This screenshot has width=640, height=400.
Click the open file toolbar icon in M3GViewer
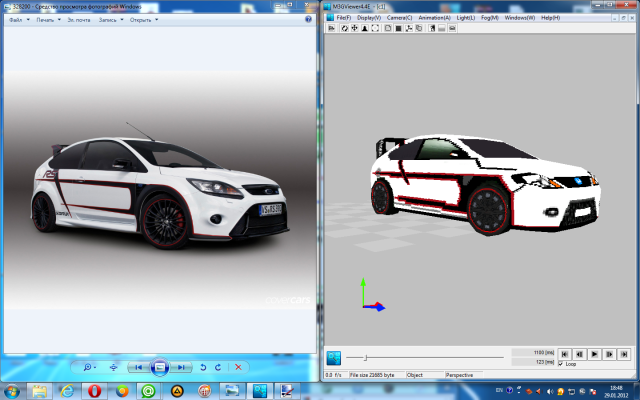333,28
